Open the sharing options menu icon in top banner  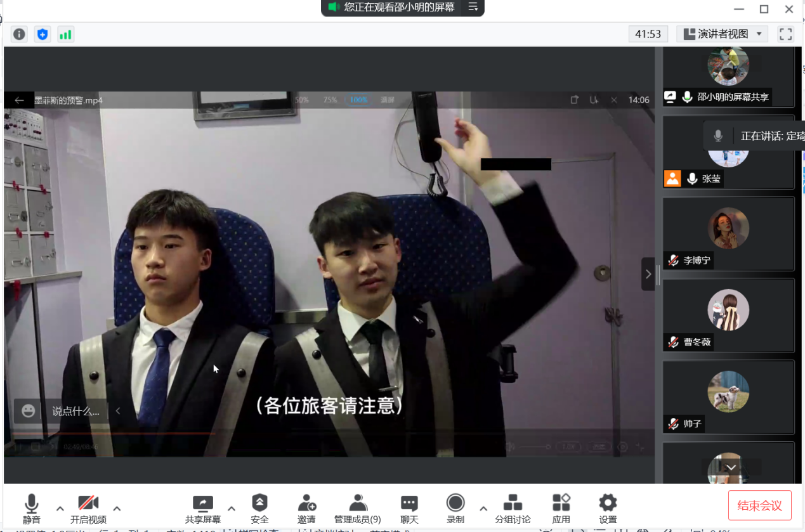pyautogui.click(x=473, y=7)
